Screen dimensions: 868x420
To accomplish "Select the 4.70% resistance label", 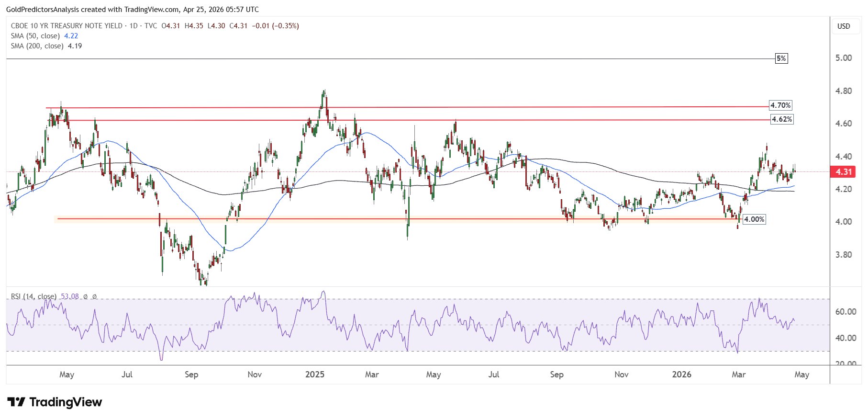I will click(x=780, y=105).
